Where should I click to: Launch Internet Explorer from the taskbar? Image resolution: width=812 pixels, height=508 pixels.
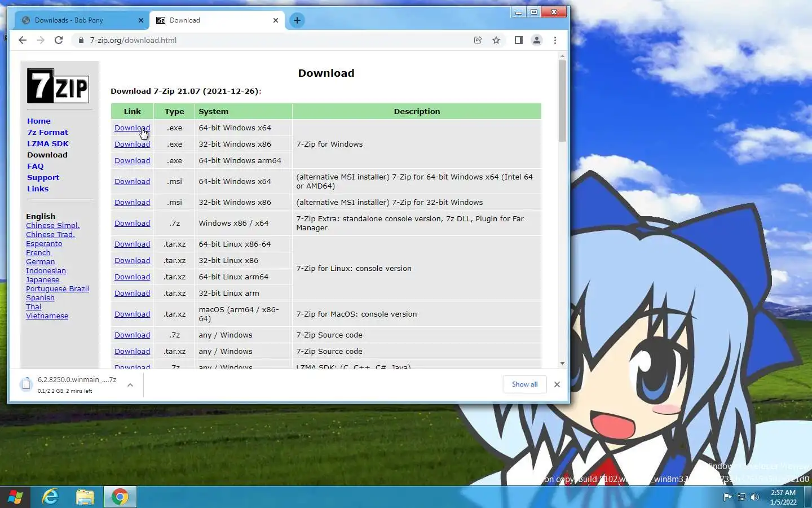(51, 497)
